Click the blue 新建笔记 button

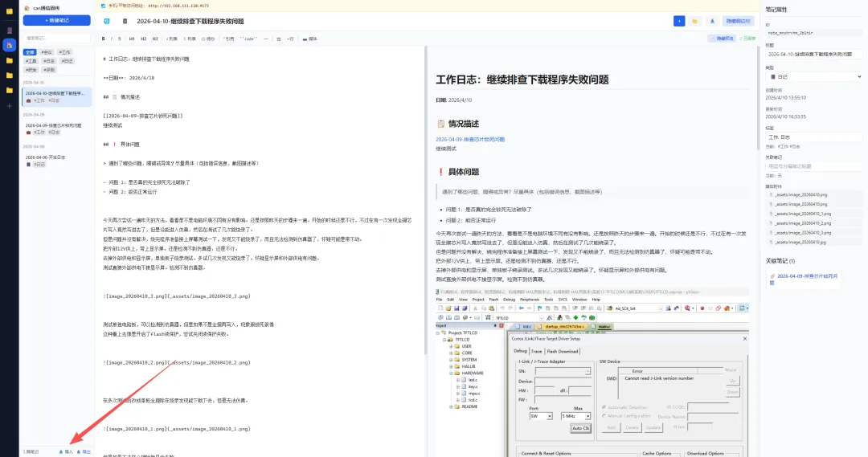coord(56,20)
